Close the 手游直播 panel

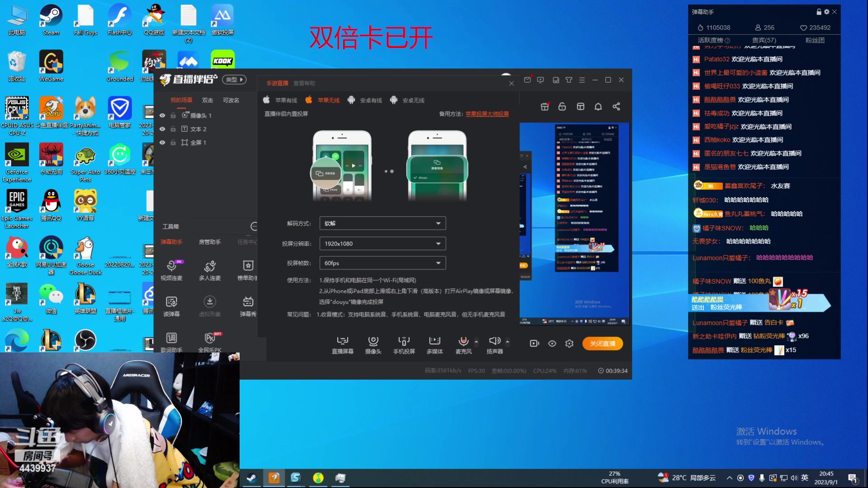[511, 84]
